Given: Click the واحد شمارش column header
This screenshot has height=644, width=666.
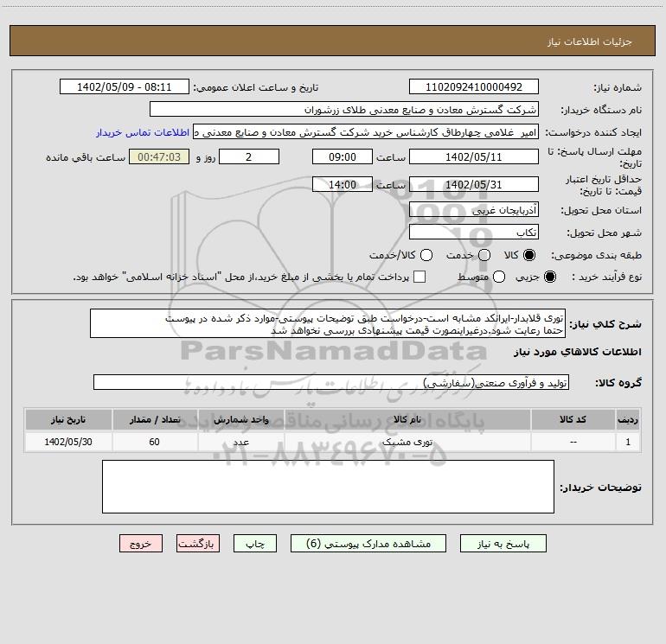Looking at the screenshot, I should [x=240, y=419].
